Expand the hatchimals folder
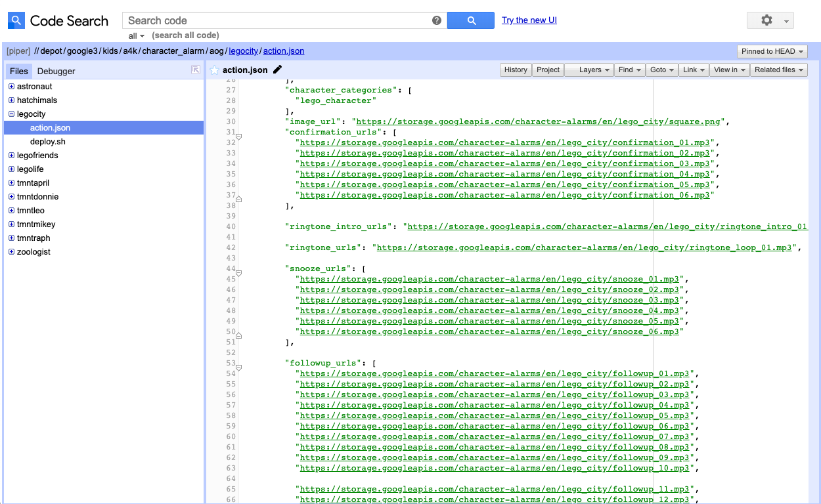The height and width of the screenshot is (504, 821). [x=11, y=100]
